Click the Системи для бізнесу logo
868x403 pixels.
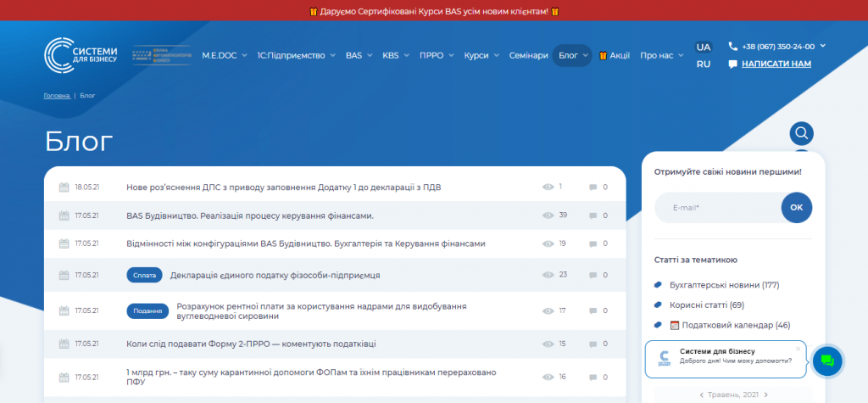[81, 55]
